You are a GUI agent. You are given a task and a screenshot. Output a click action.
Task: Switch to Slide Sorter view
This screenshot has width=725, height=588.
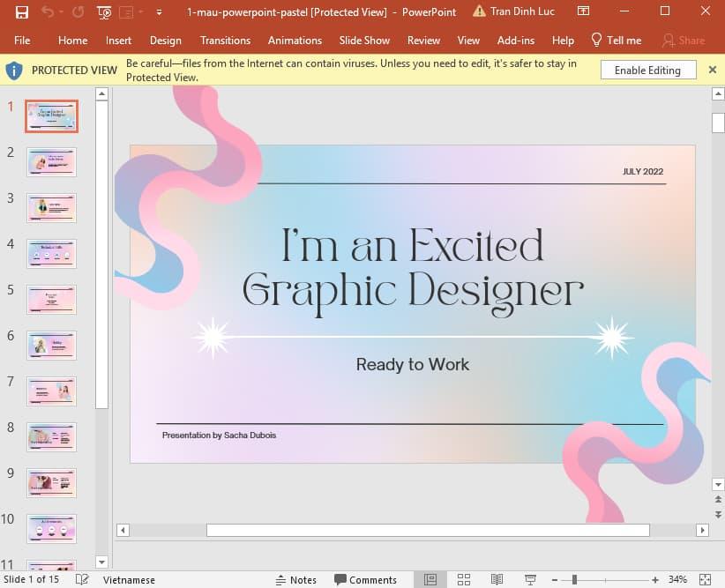(x=463, y=579)
